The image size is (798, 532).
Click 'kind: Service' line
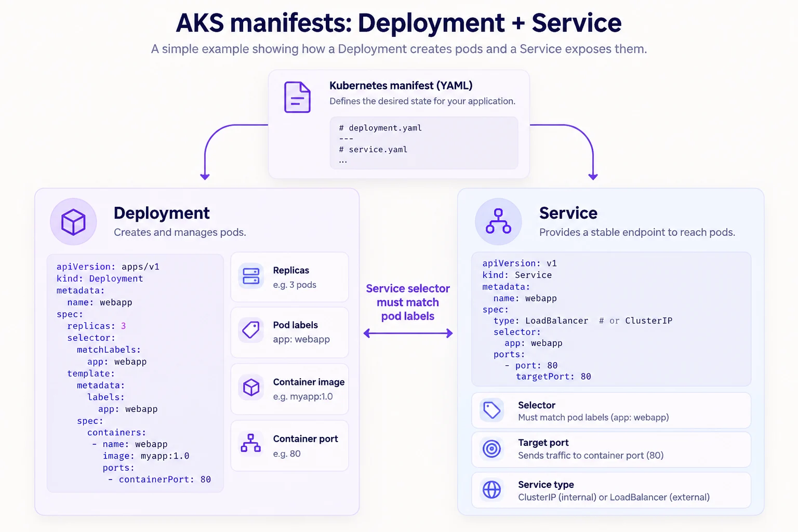tap(517, 275)
